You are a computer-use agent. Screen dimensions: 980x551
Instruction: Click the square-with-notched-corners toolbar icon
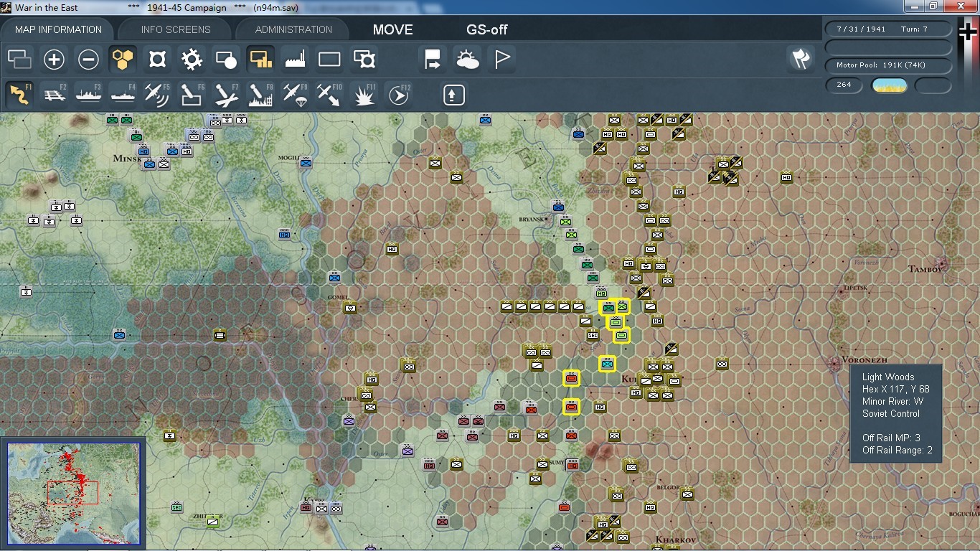click(x=157, y=60)
